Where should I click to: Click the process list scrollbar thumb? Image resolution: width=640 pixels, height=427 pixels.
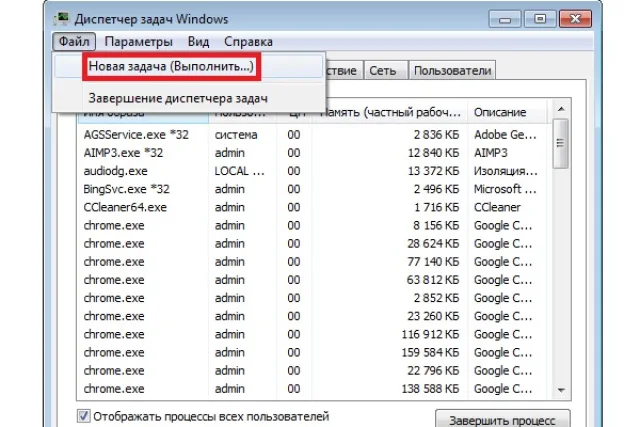click(560, 143)
